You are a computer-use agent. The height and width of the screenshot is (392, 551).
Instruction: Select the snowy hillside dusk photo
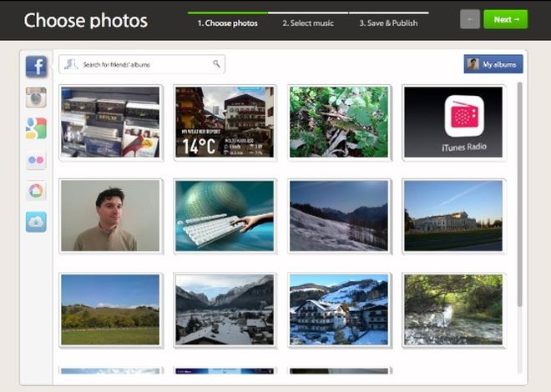pos(339,216)
